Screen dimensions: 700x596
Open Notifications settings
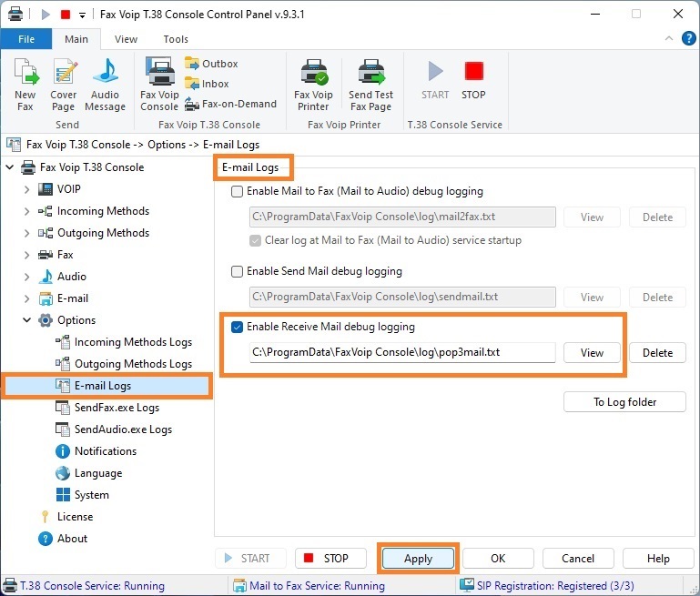pos(96,451)
